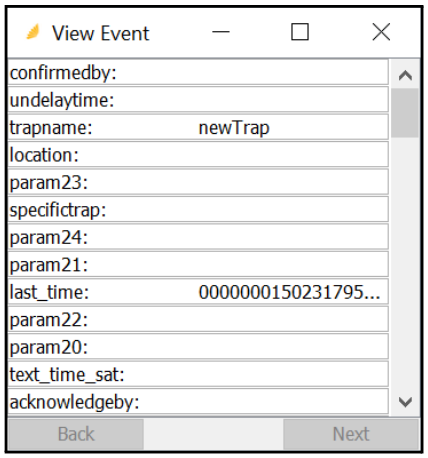Minimize the View Event window
This screenshot has width=428, height=458.
[221, 32]
